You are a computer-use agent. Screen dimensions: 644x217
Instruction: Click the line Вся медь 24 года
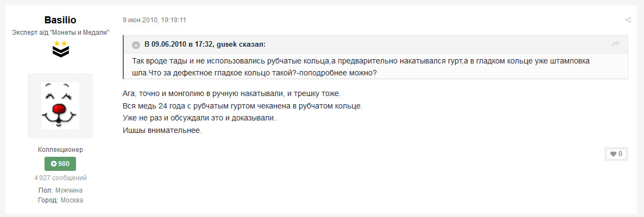point(243,106)
